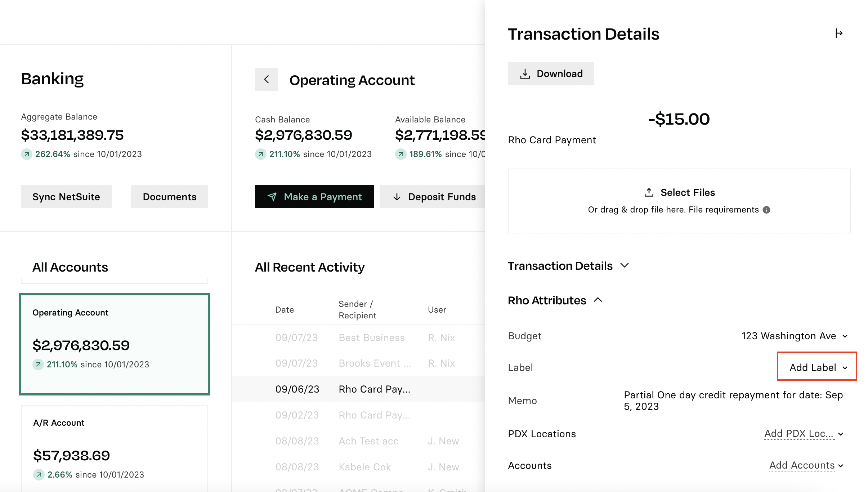
Task: Click the back arrow beside Operating Account
Action: (x=266, y=79)
